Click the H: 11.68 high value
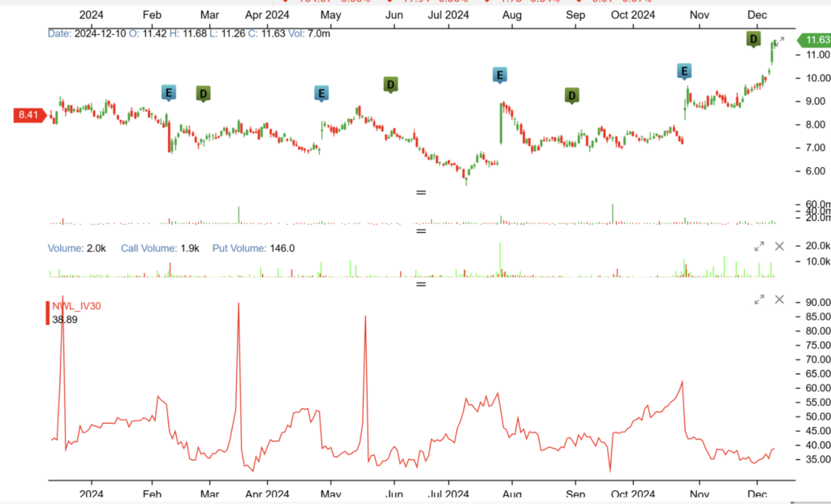This screenshot has width=831, height=504. point(188,34)
